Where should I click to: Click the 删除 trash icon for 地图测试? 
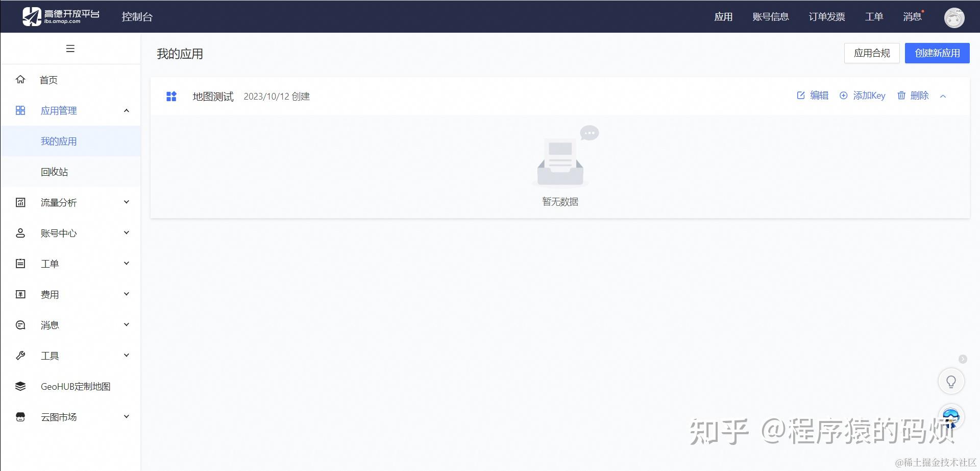(x=901, y=96)
